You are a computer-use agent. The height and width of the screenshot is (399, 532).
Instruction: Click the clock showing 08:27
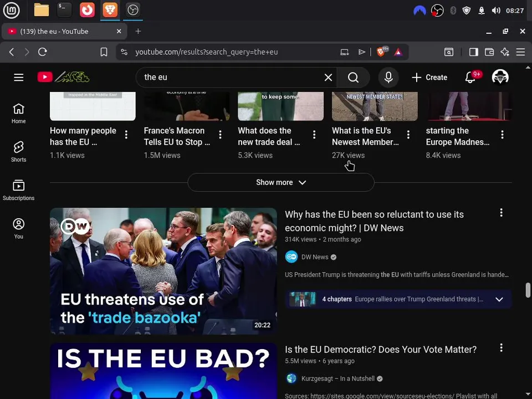click(x=515, y=11)
